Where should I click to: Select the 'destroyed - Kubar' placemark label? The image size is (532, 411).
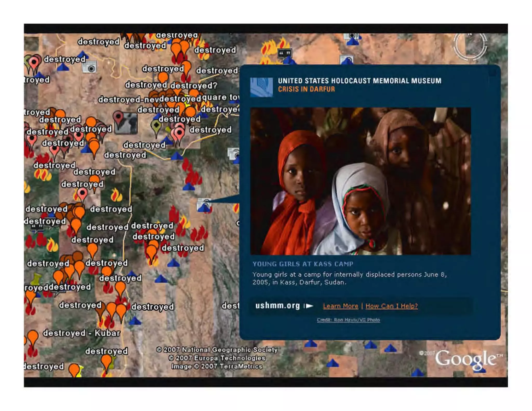pos(82,333)
